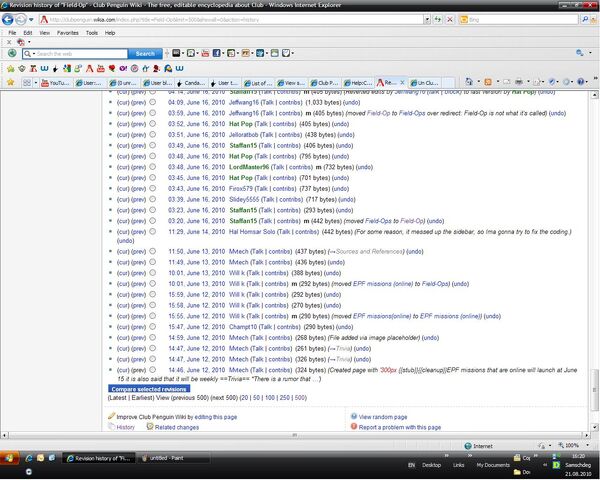Switch to the Club P... tab

(324, 83)
